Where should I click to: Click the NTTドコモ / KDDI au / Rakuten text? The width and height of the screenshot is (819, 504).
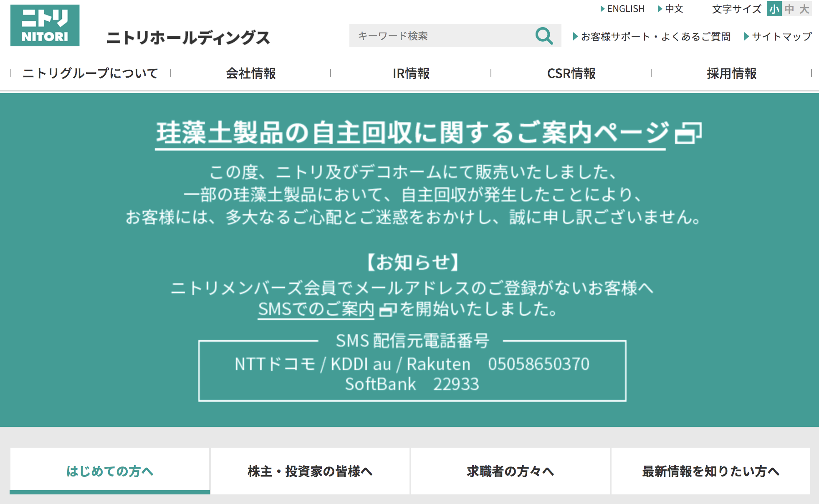click(352, 364)
